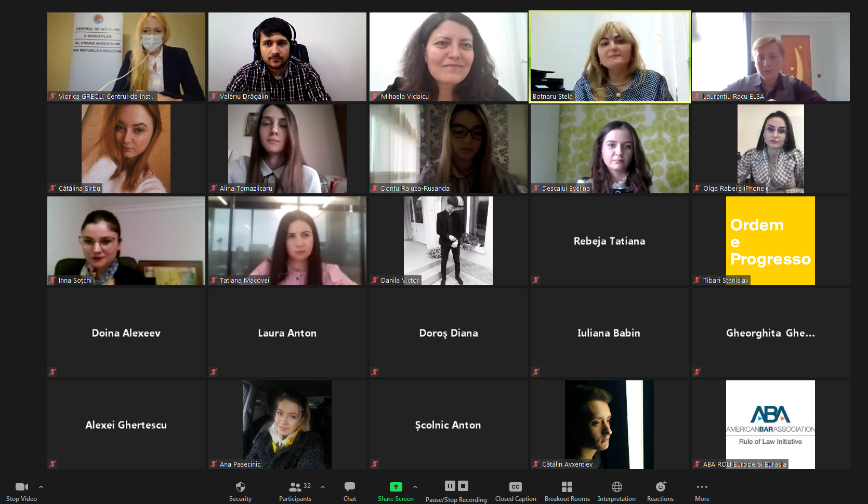Open Reactions smiley icon
Screen dimensions: 868x504
pyautogui.click(x=661, y=487)
